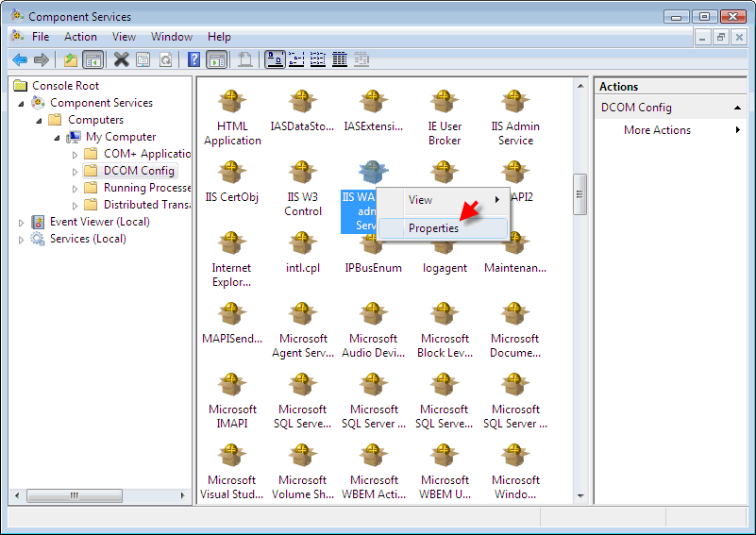Select Console Root in the tree

coord(65,86)
